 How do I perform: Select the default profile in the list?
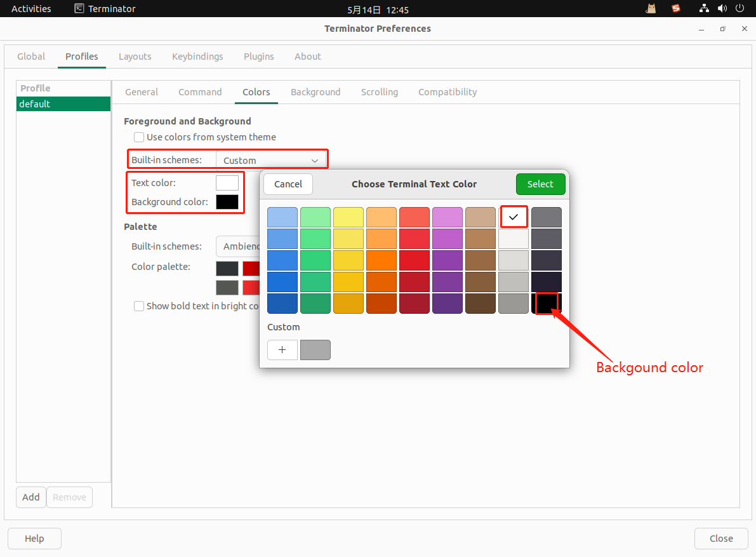coord(63,104)
